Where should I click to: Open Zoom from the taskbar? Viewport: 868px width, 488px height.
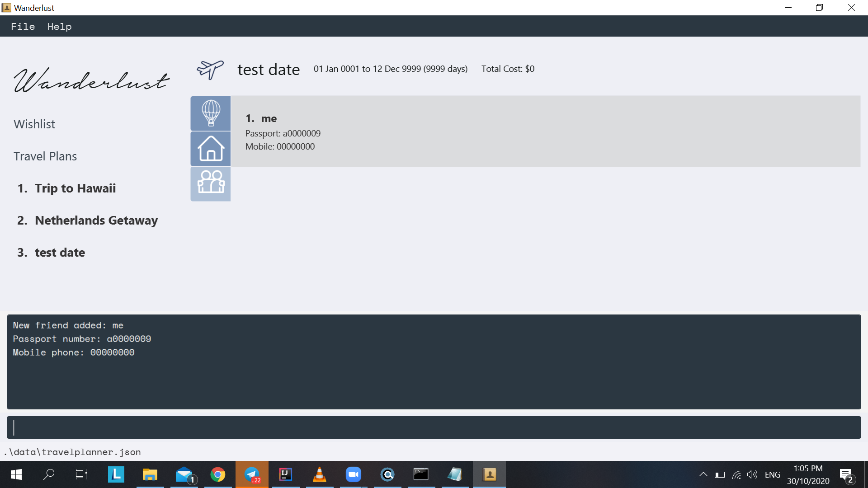click(354, 474)
